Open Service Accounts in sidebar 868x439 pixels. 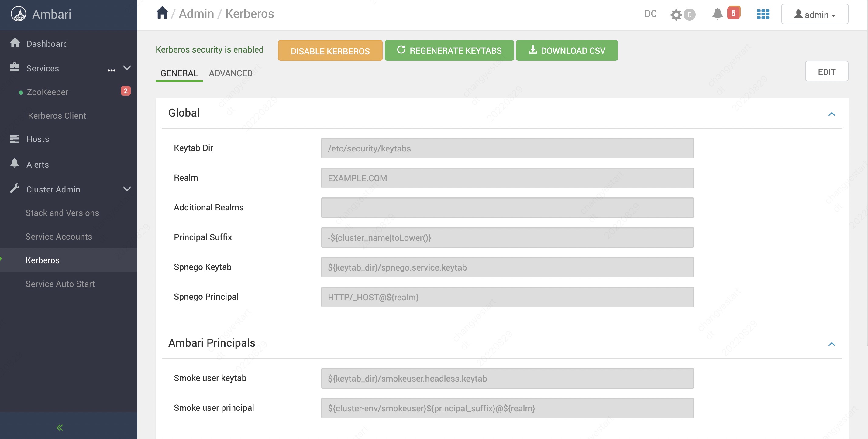[x=59, y=236]
